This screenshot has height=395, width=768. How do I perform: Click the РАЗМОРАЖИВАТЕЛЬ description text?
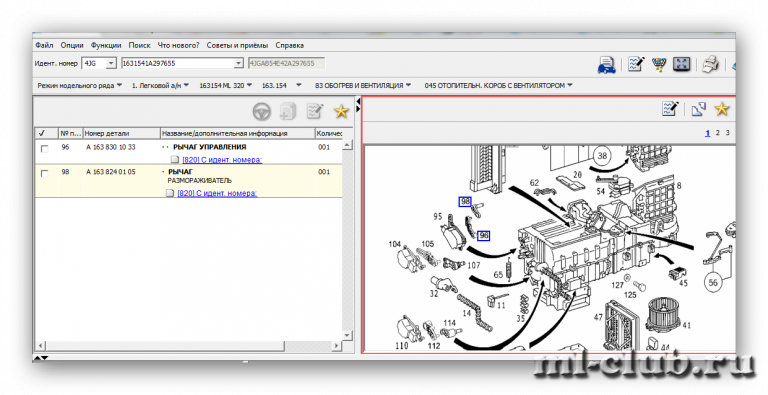point(199,181)
